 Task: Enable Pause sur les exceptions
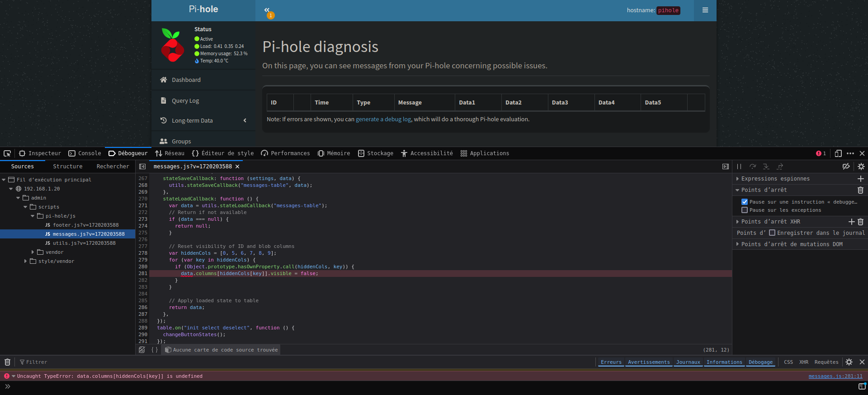coord(745,210)
